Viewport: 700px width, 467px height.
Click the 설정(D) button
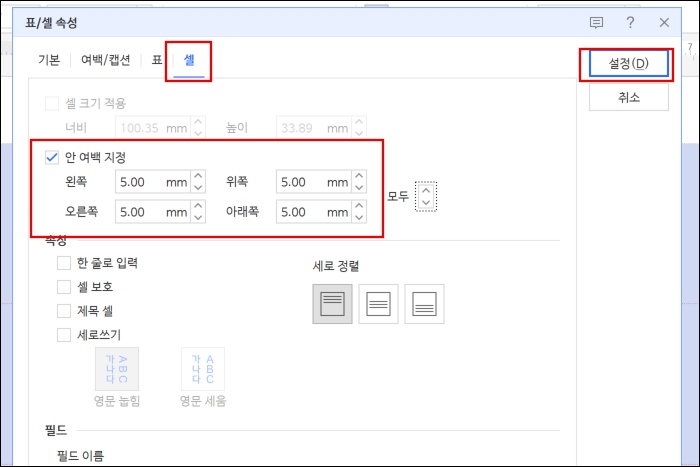[x=629, y=63]
